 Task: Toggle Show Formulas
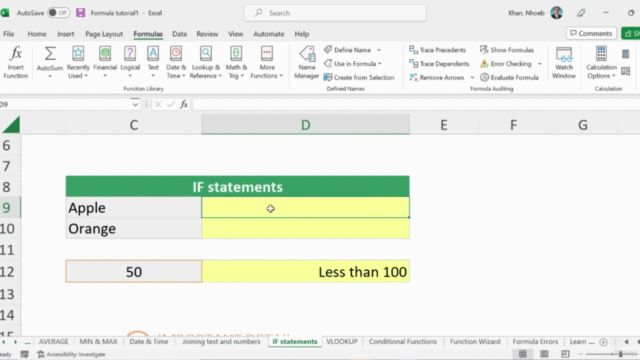[x=507, y=50]
